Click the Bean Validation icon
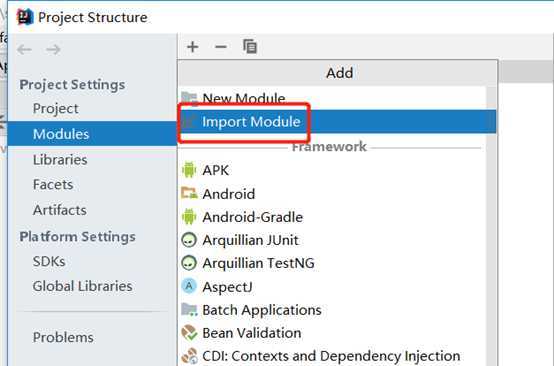This screenshot has height=366, width=554. click(x=189, y=333)
